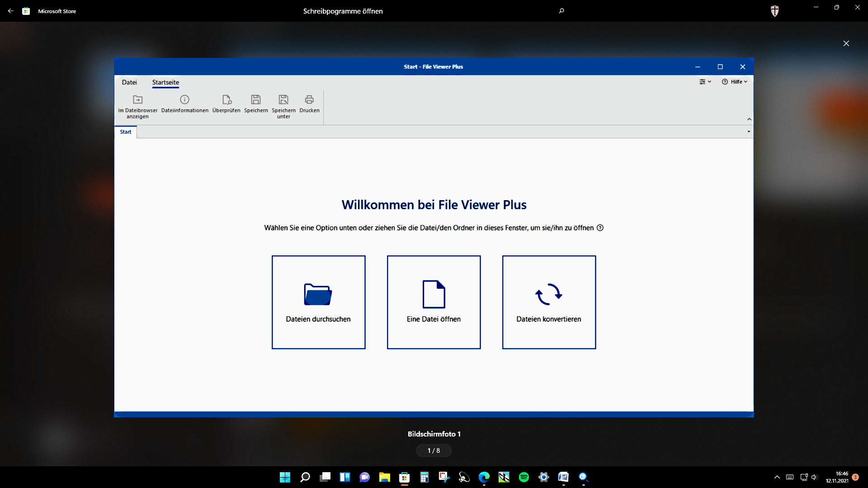The image size is (868, 488).
Task: Click Microsoft Store taskbar icon
Action: (x=405, y=477)
